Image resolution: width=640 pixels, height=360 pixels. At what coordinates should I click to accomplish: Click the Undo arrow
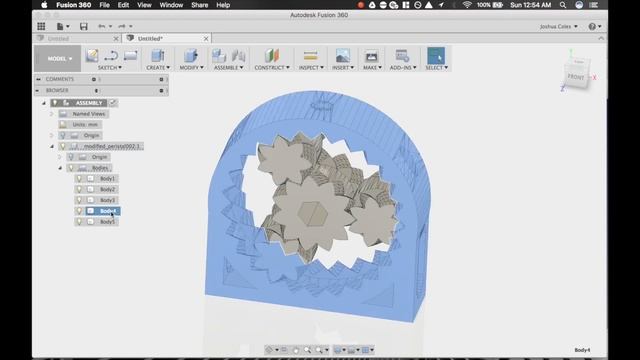pyautogui.click(x=102, y=27)
